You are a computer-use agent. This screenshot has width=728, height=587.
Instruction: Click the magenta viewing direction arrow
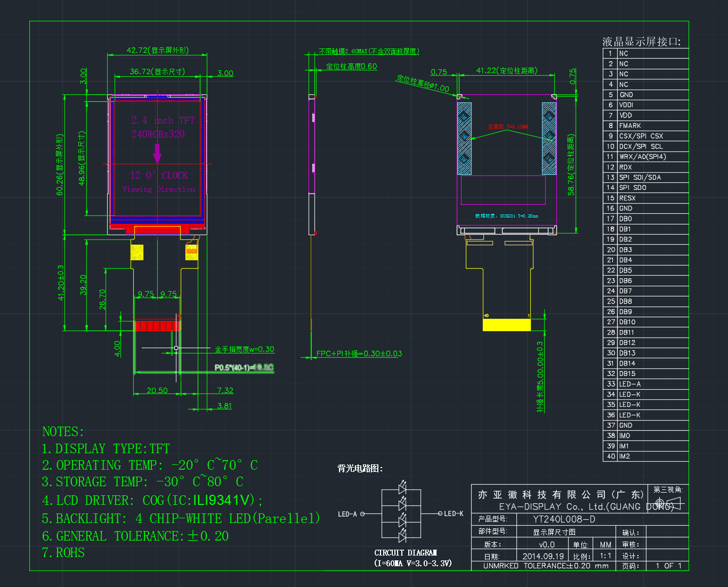pos(157,153)
